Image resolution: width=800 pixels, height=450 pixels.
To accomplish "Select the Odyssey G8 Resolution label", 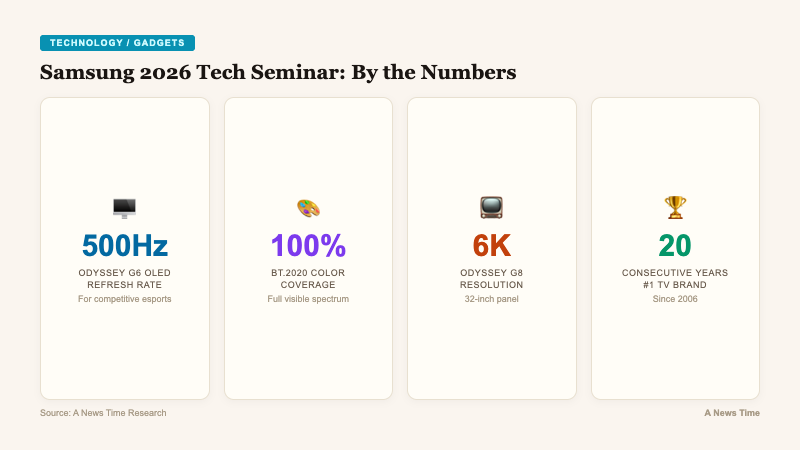I will [x=491, y=279].
